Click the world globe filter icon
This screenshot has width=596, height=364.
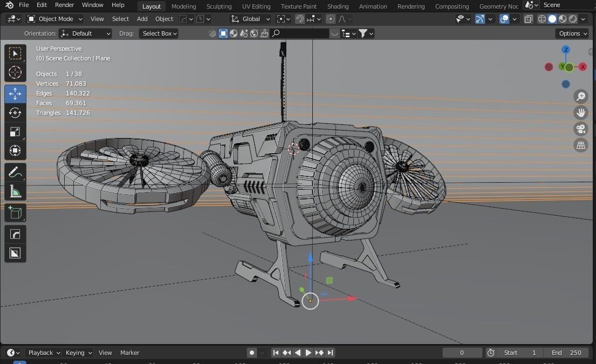coord(254,33)
